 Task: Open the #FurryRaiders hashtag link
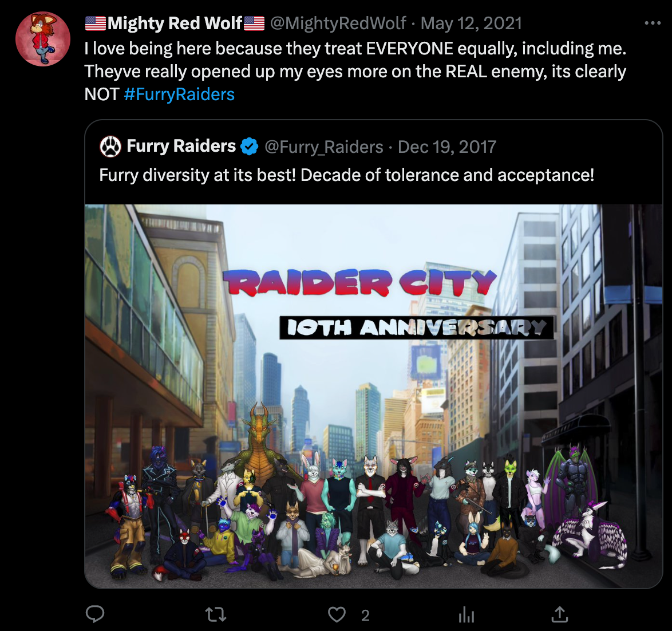click(179, 94)
